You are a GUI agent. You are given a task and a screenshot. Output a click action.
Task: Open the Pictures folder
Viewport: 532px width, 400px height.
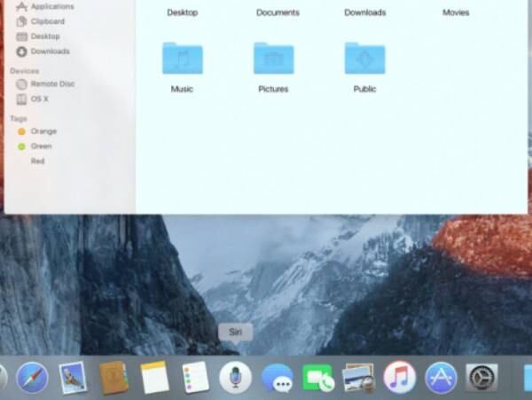tap(273, 59)
